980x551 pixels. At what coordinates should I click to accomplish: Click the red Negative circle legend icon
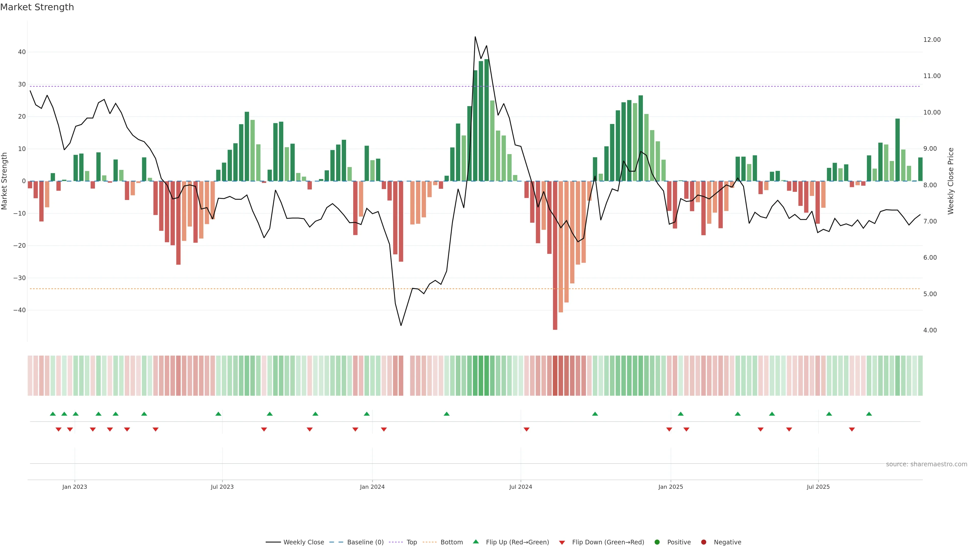pyautogui.click(x=703, y=542)
